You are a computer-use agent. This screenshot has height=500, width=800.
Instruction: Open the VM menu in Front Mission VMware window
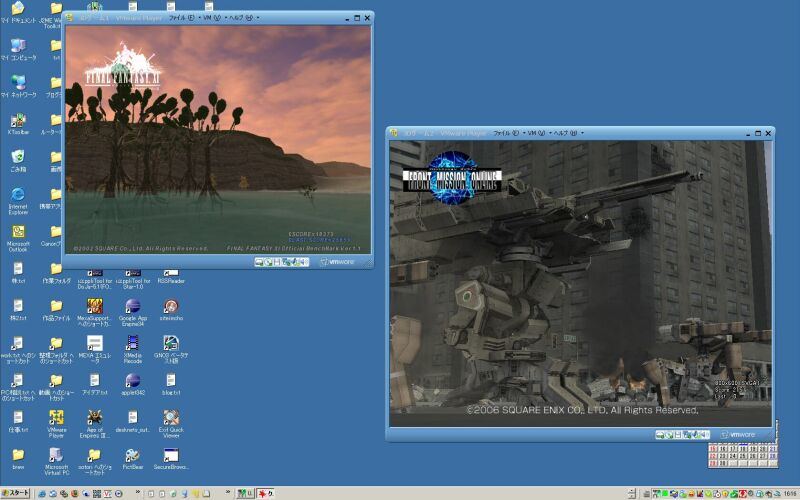tap(536, 133)
